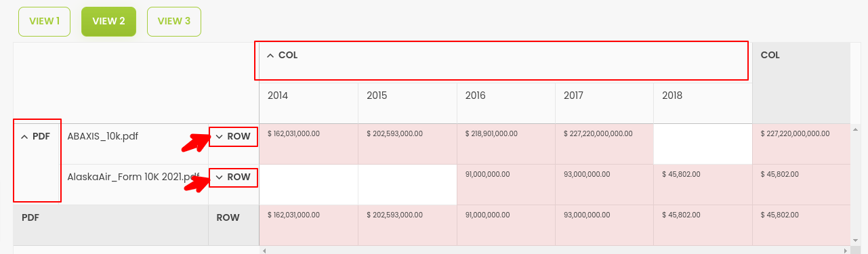Viewport: 868px width, 254px height.
Task: Select the VIEW 2 tab
Action: coord(108,22)
